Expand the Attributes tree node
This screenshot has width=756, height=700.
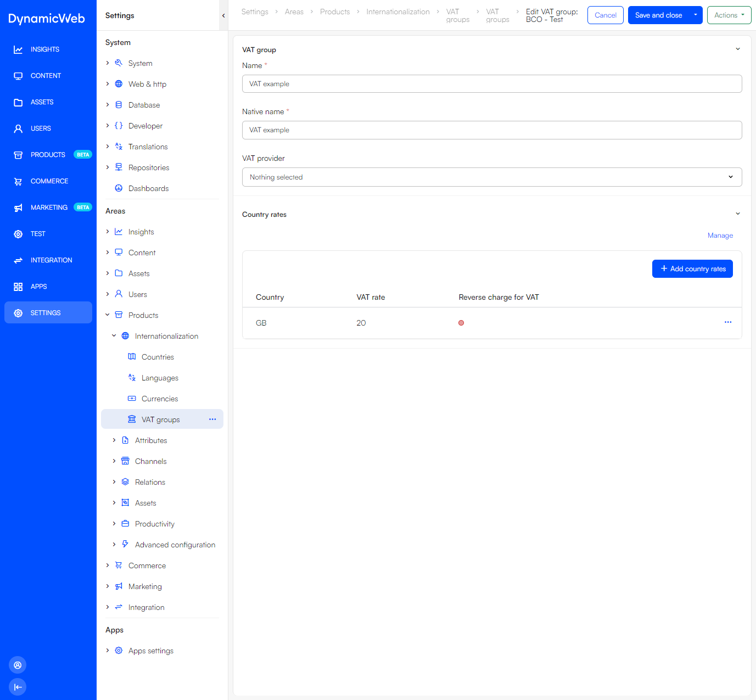(x=114, y=440)
